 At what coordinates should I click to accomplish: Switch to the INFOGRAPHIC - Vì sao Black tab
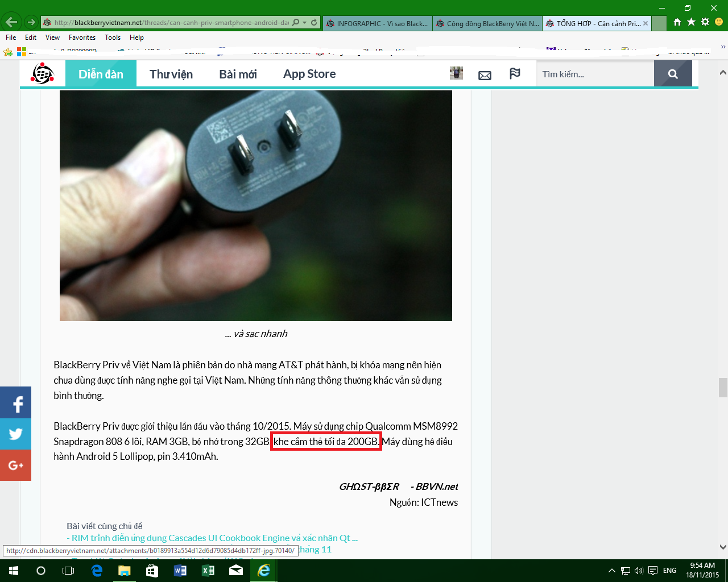pyautogui.click(x=377, y=23)
